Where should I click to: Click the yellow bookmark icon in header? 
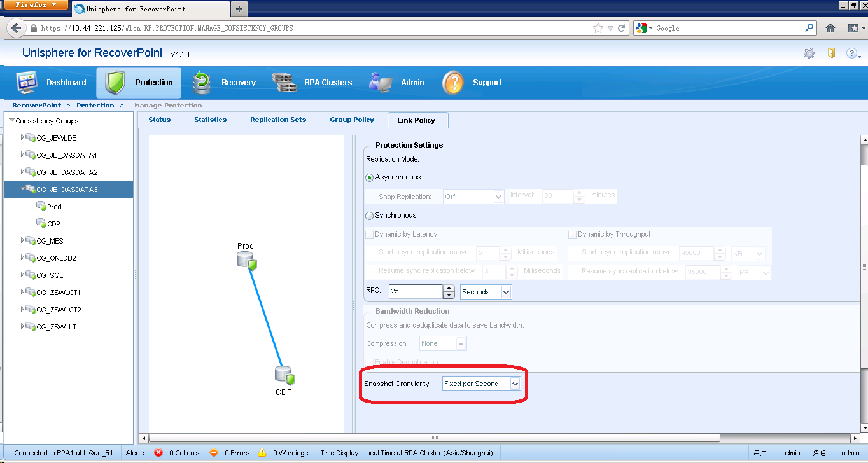click(831, 53)
